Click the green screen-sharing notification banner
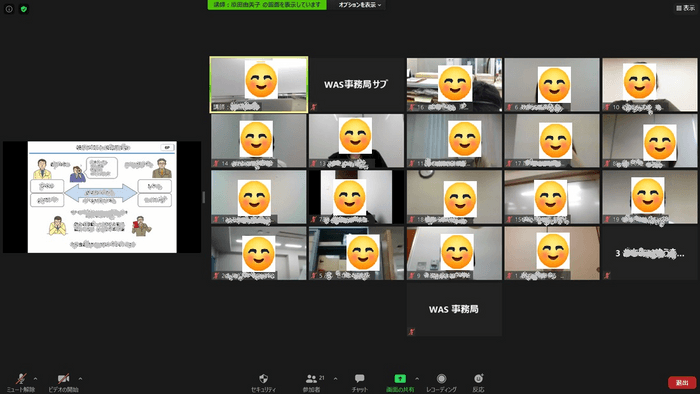Screen dimensions: 700x394 [x=267, y=5]
